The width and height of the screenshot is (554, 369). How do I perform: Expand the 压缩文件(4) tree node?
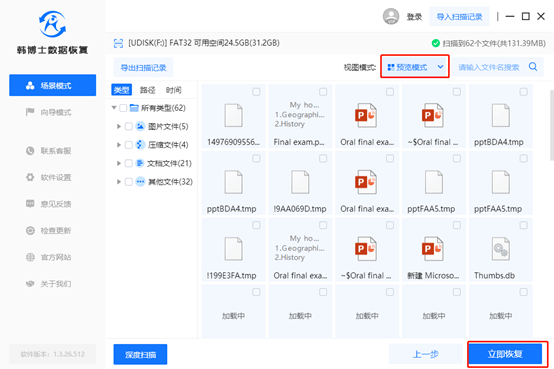[119, 145]
